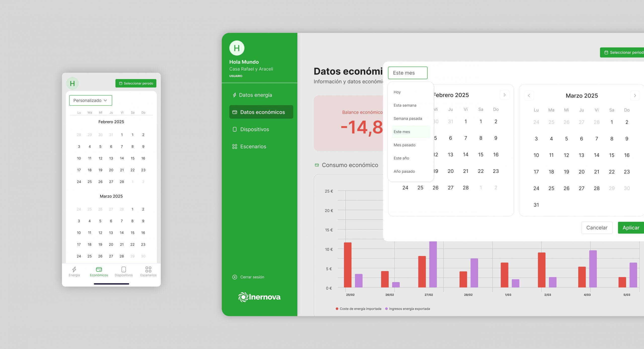Click the Energía lightning icon in the mobile nav

pyautogui.click(x=74, y=270)
